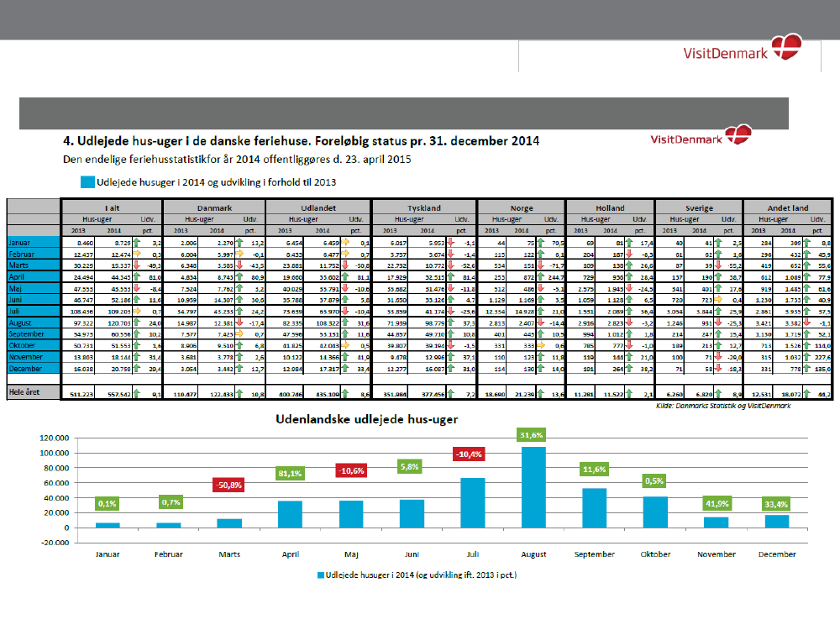Click the blue legend square below the chart
The image size is (840, 630).
click(320, 575)
